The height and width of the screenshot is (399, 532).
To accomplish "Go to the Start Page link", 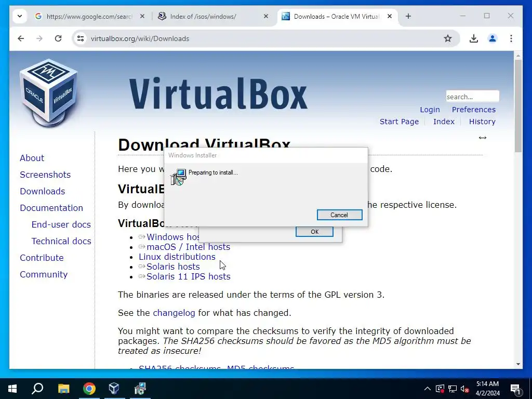I will (399, 122).
